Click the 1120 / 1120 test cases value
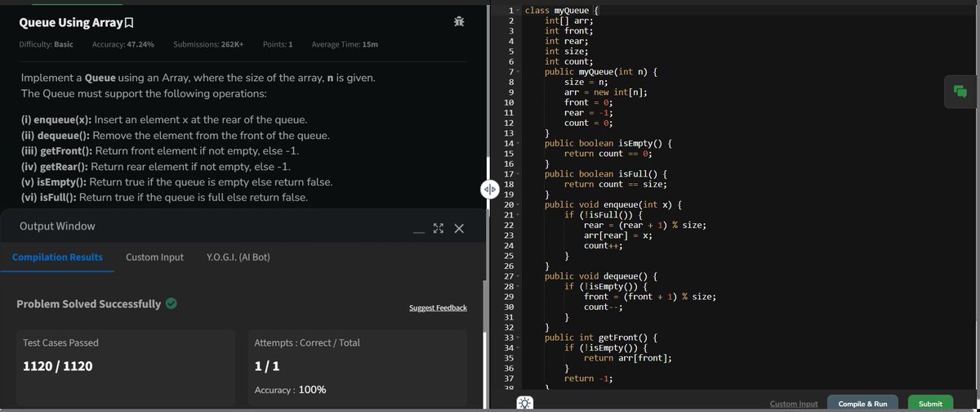Image resolution: width=980 pixels, height=412 pixels. point(58,366)
